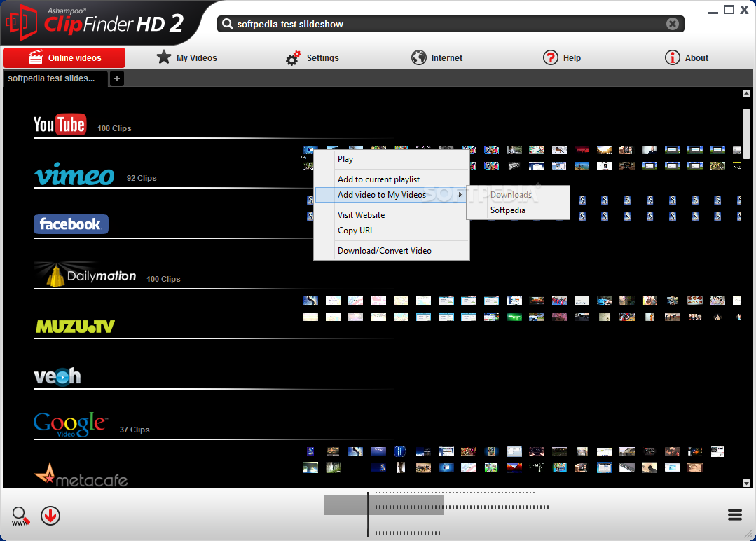
Task: Click the Online videos clapperboard icon
Action: 36,57
